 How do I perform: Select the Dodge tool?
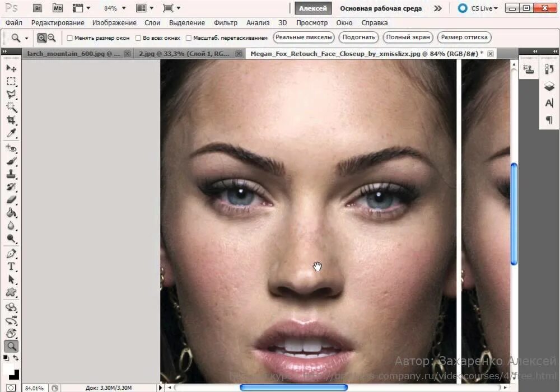11,239
